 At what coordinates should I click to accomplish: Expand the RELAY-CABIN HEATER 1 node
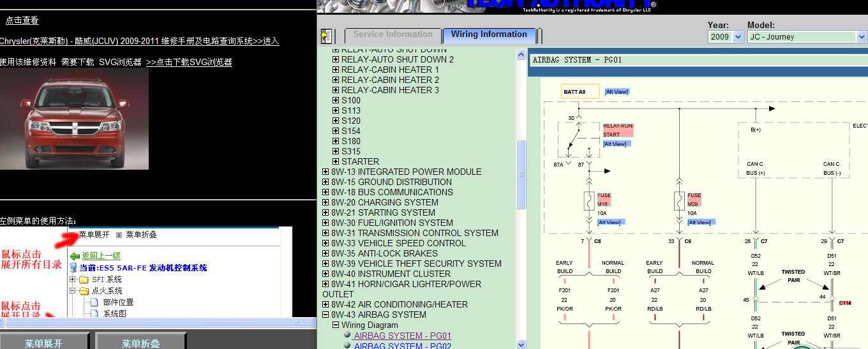(x=336, y=70)
